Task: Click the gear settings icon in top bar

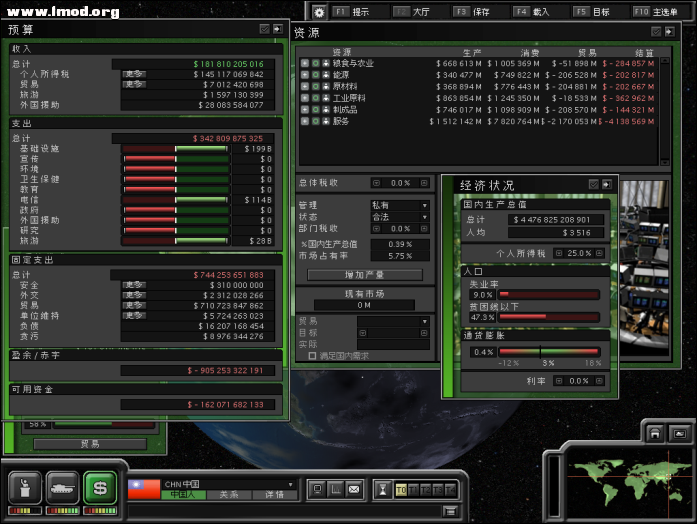Action: pos(319,12)
